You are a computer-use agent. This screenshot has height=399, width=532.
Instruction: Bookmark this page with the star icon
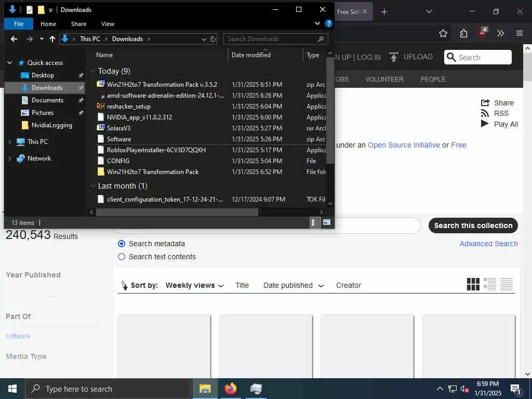[x=443, y=33]
